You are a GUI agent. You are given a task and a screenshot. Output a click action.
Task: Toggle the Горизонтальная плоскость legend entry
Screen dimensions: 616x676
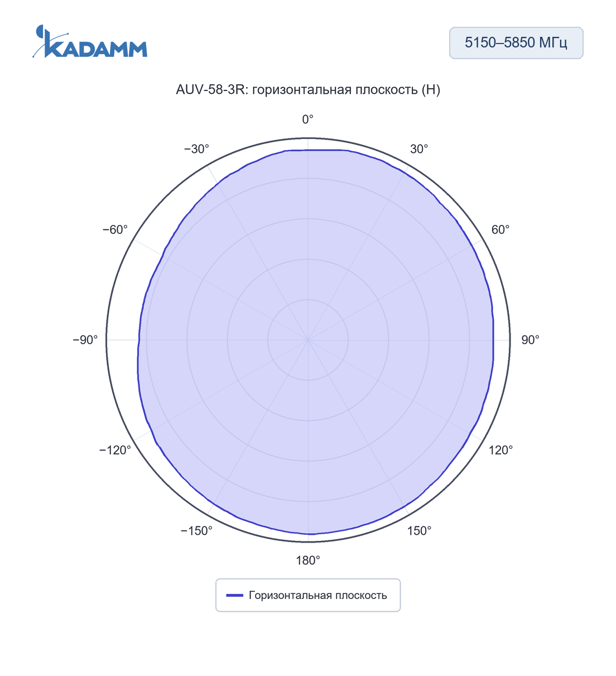(308, 595)
